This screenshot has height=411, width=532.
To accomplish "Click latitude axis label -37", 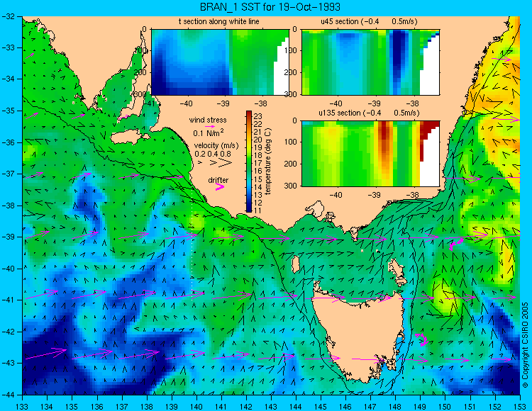I will [9, 174].
